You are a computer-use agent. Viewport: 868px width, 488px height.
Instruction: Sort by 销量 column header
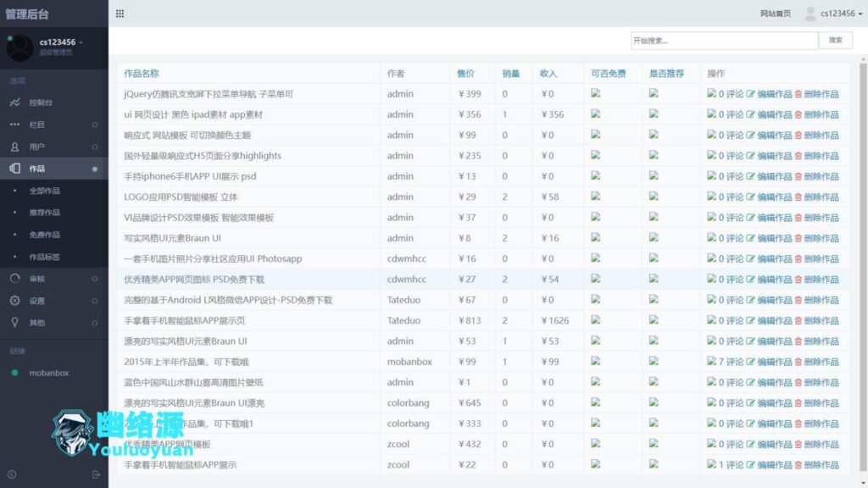click(510, 73)
